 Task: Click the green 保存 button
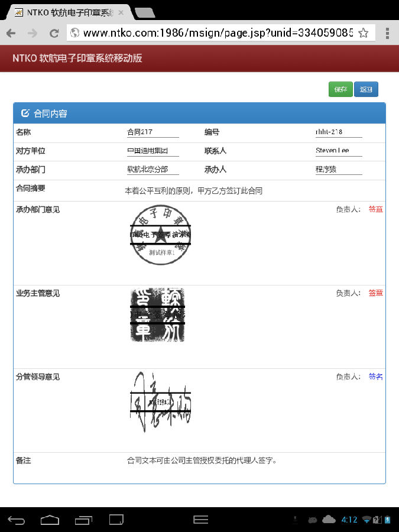click(x=340, y=89)
